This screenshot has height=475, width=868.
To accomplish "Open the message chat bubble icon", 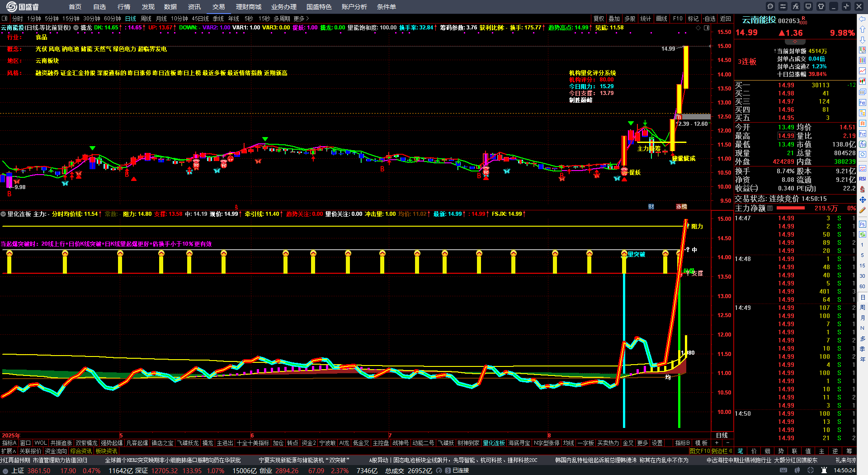I will coord(770,6).
